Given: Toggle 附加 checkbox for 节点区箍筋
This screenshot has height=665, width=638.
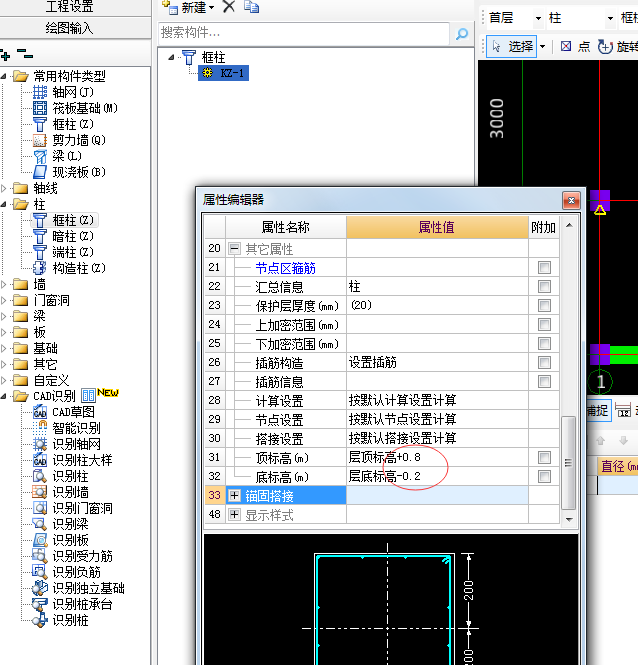Looking at the screenshot, I should pos(544,268).
